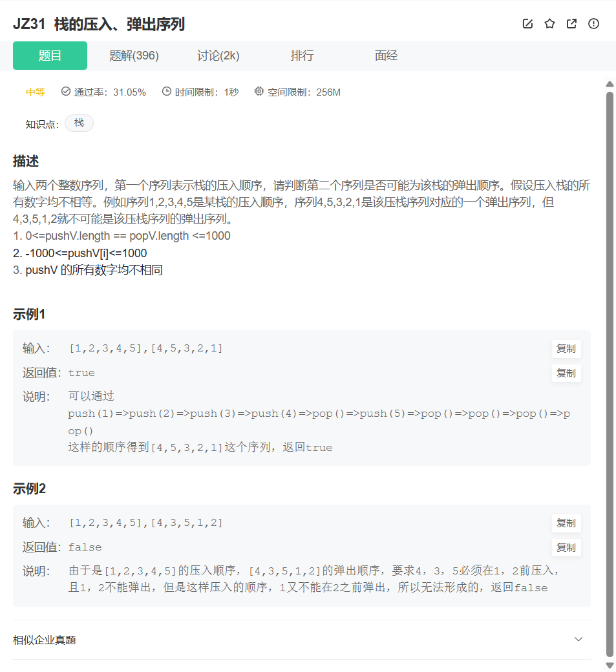
Task: Click the 相似企业真题 label
Action: point(45,640)
